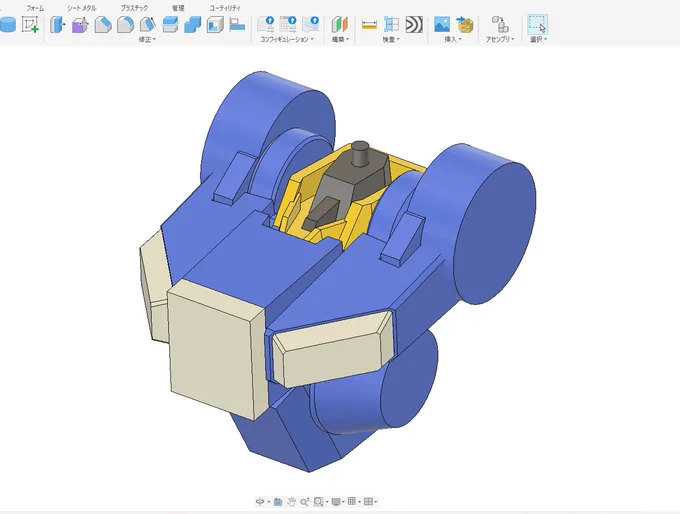Open the コンフィギュレーション dropdown
The image size is (680, 514).
tap(286, 39)
